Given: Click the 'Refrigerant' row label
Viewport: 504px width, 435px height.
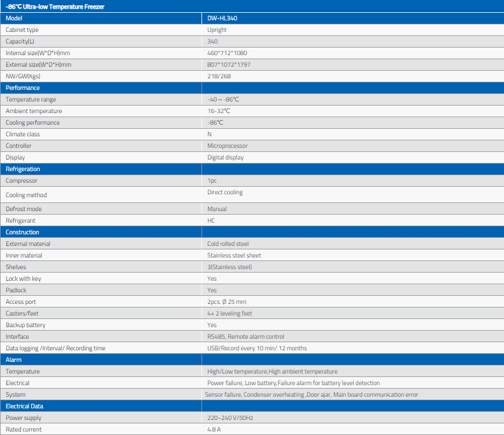Looking at the screenshot, I should pos(20,220).
